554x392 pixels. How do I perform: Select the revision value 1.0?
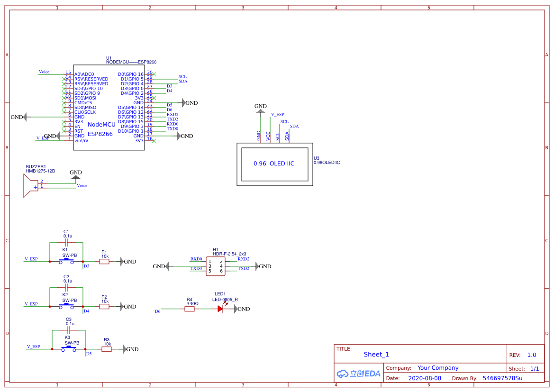tap(532, 355)
